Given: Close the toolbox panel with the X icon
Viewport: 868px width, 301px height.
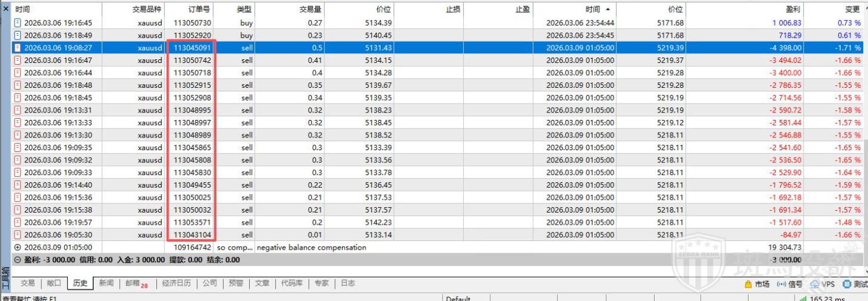Looking at the screenshot, I should coord(6,8).
